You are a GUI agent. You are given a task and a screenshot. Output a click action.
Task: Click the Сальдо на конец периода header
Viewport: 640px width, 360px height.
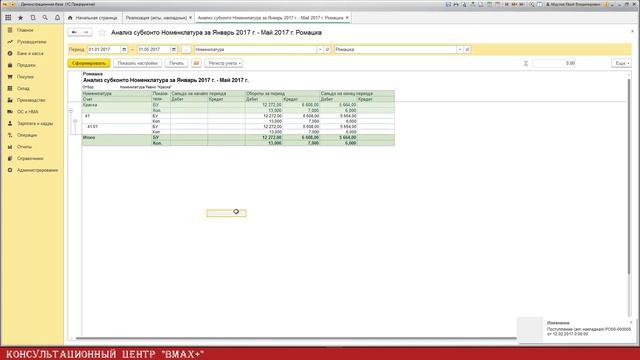tap(347, 93)
